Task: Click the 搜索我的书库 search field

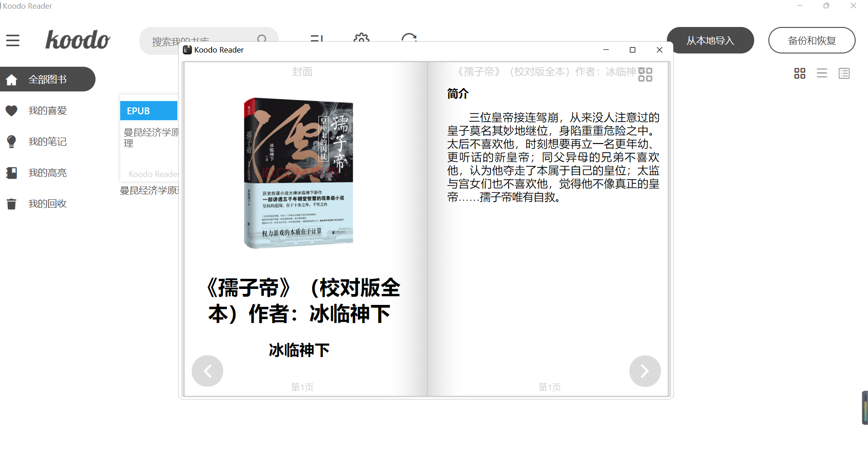Action: tap(201, 40)
